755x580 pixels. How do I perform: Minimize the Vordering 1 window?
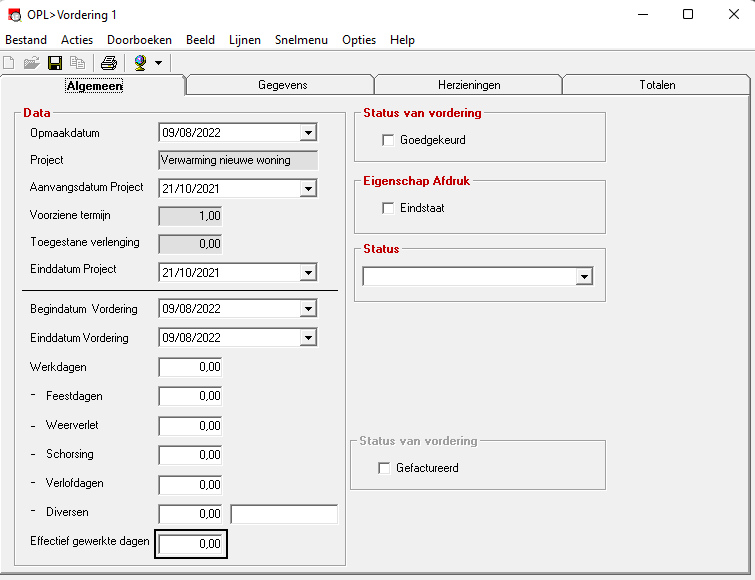tap(643, 14)
